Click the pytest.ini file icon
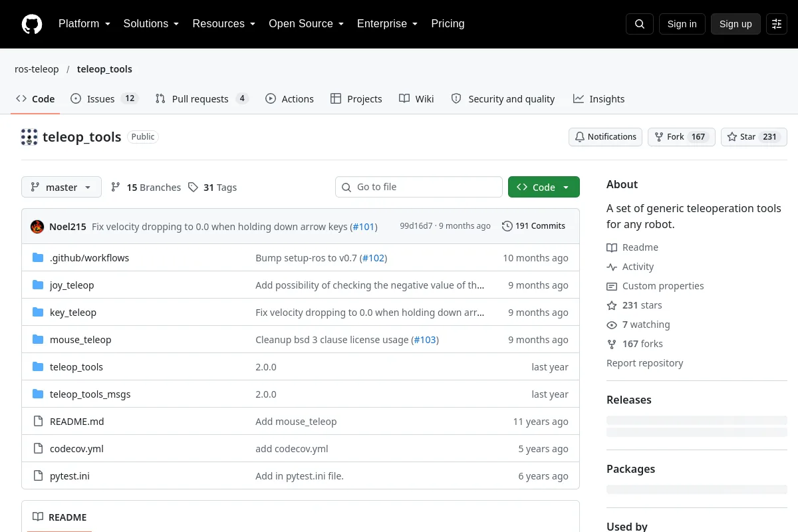The image size is (798, 532). tap(38, 475)
